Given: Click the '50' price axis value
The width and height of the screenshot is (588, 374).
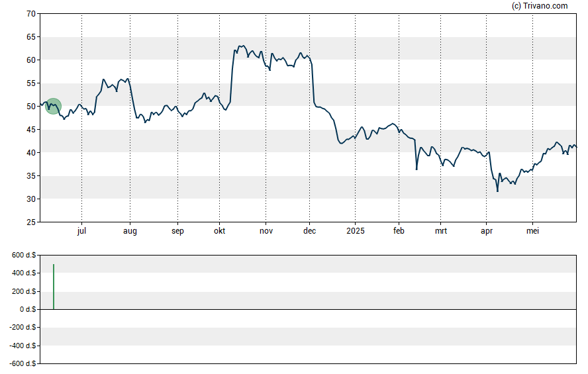Looking at the screenshot, I should pyautogui.click(x=31, y=107).
